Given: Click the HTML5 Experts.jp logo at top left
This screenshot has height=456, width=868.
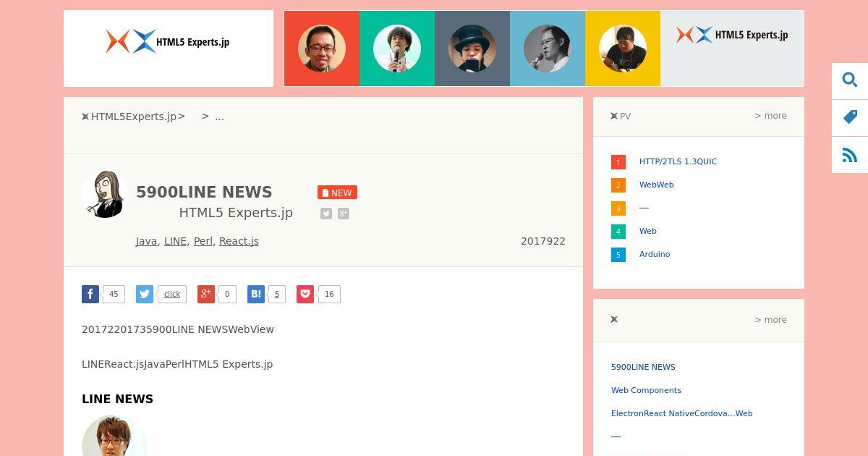Looking at the screenshot, I should pos(168,42).
